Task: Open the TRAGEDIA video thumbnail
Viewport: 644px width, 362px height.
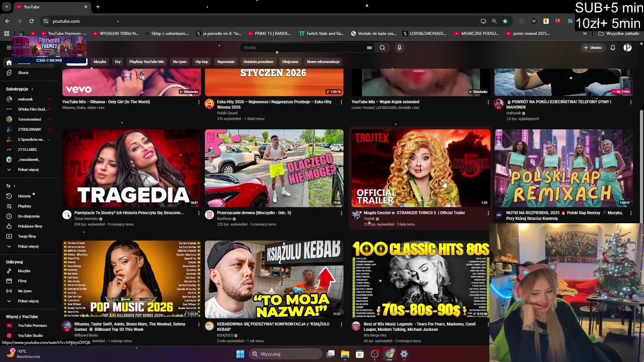Action: (132, 168)
